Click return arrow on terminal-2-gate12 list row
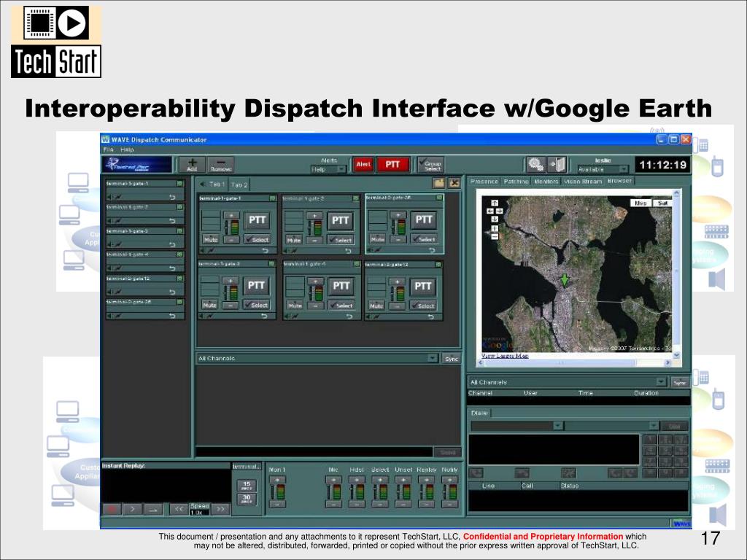This screenshot has height=560, width=747. tap(172, 292)
